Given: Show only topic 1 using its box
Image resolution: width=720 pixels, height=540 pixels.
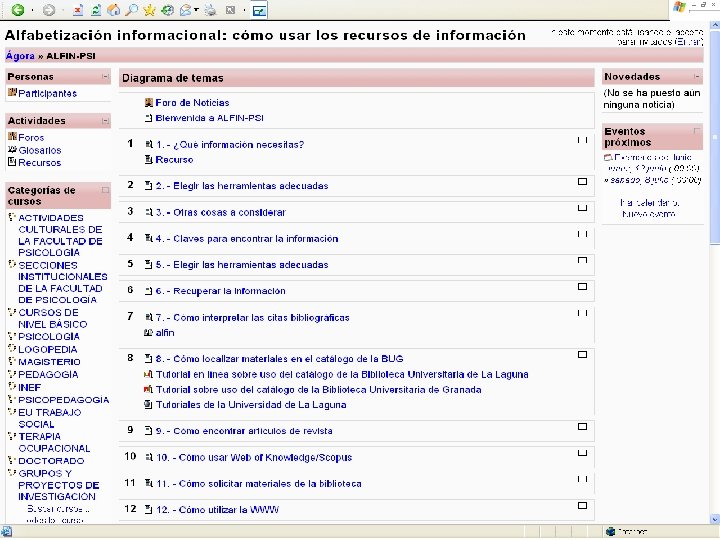Looking at the screenshot, I should [x=582, y=140].
